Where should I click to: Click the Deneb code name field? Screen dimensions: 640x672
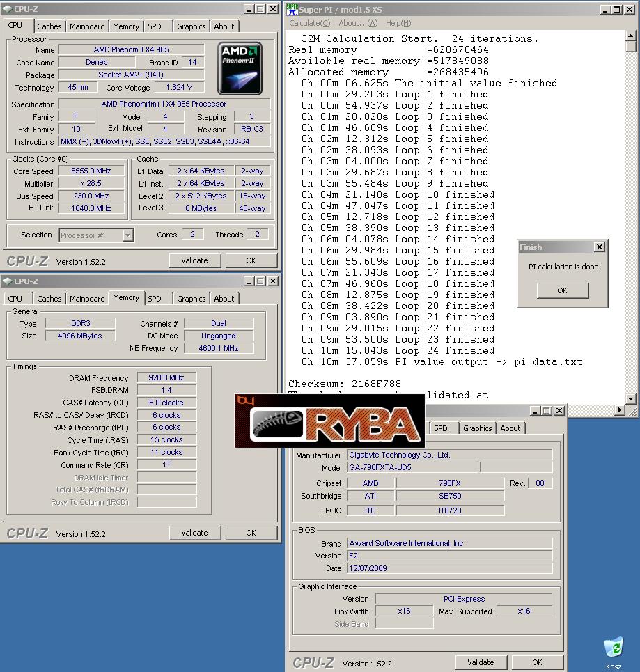pos(96,62)
